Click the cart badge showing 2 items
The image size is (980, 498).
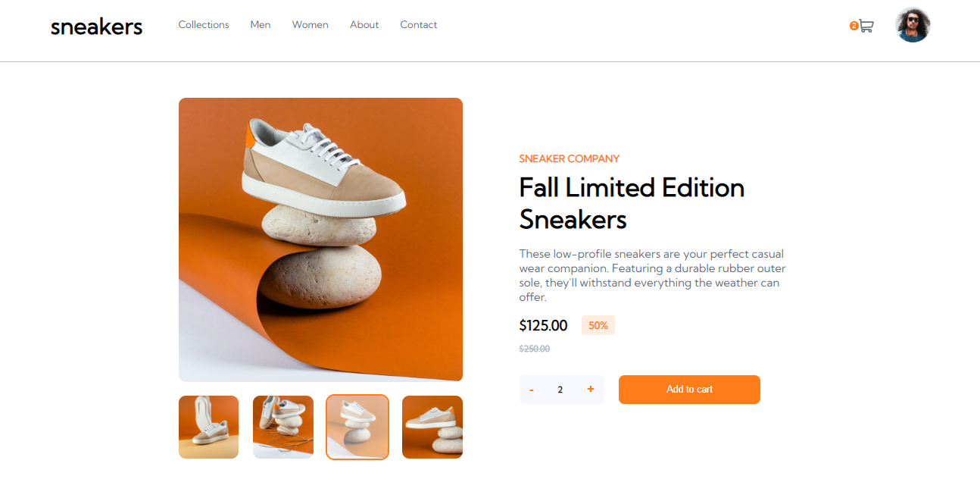854,25
